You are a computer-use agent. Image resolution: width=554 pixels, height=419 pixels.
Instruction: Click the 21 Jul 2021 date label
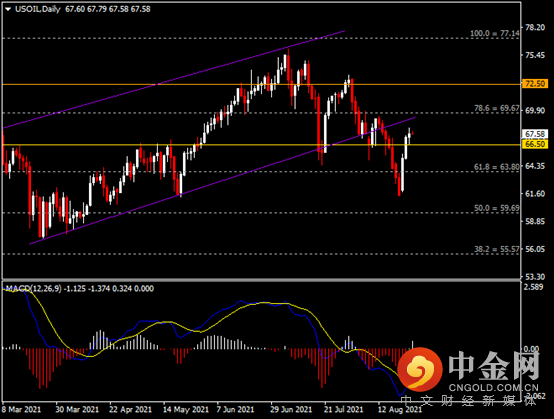[x=344, y=409]
